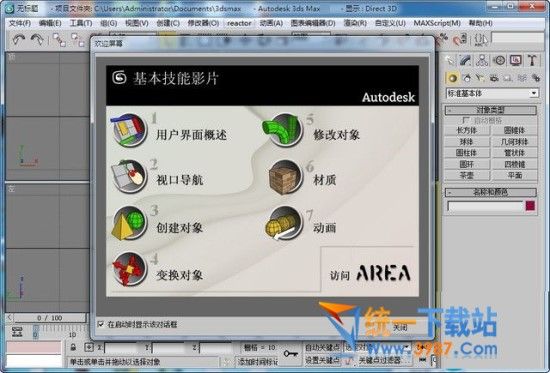Launch the 变换对象 movie icon

pyautogui.click(x=129, y=269)
